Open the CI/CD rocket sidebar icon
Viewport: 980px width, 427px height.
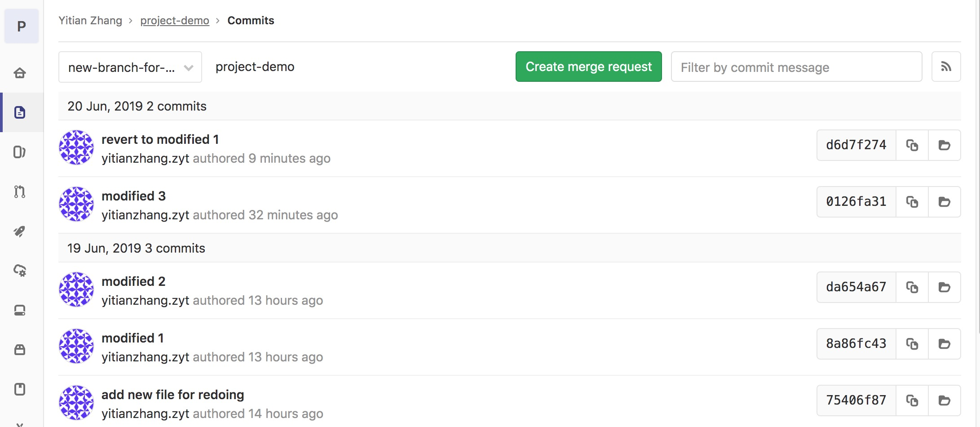point(20,231)
